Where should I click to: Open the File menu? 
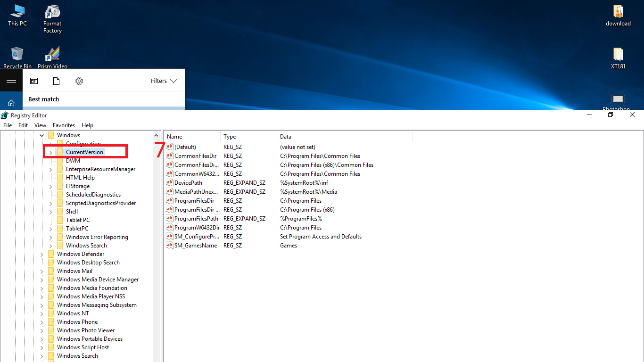pos(8,125)
